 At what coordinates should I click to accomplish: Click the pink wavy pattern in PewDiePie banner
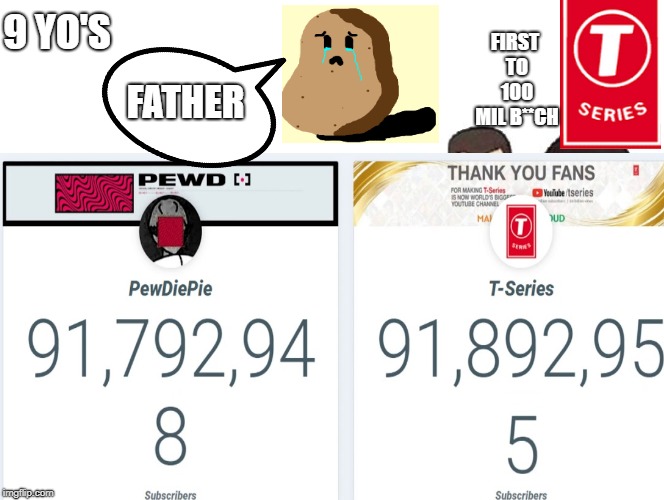(x=94, y=193)
